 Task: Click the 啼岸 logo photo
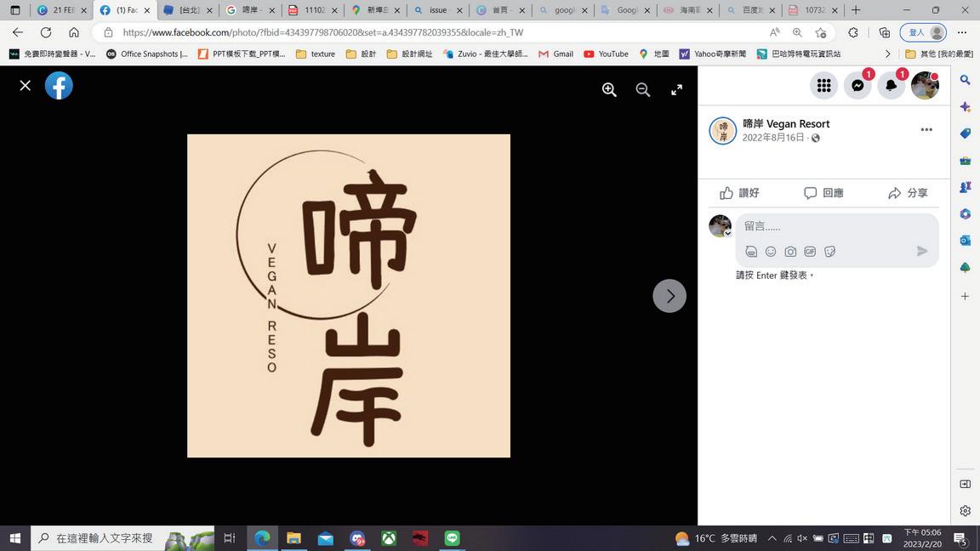coord(349,296)
